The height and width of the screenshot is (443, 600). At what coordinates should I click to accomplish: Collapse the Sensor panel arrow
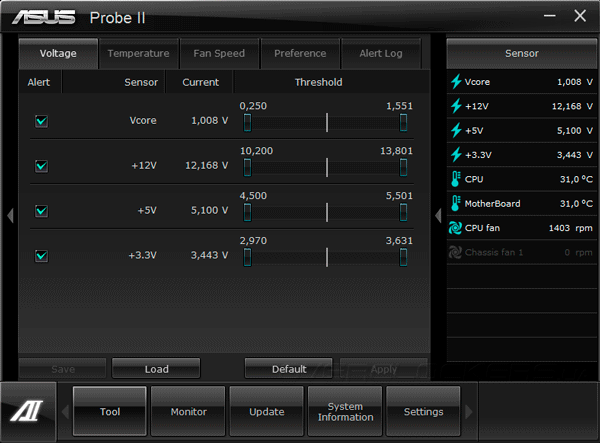click(439, 215)
